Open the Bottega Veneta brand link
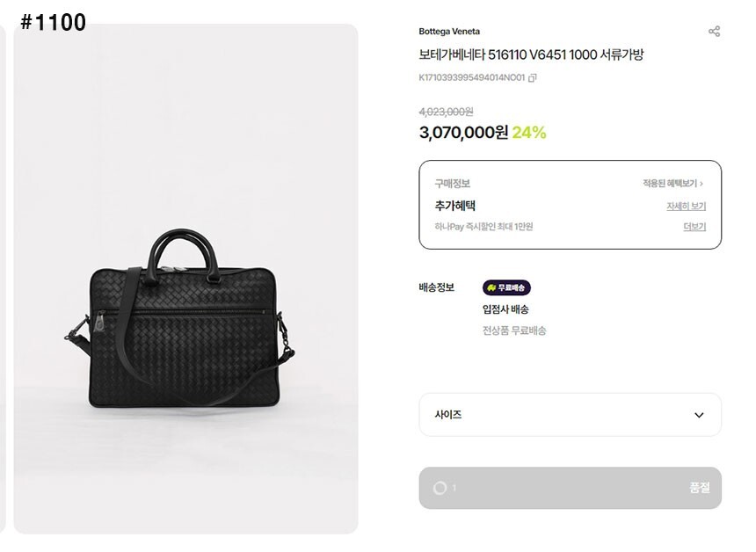 (x=449, y=32)
